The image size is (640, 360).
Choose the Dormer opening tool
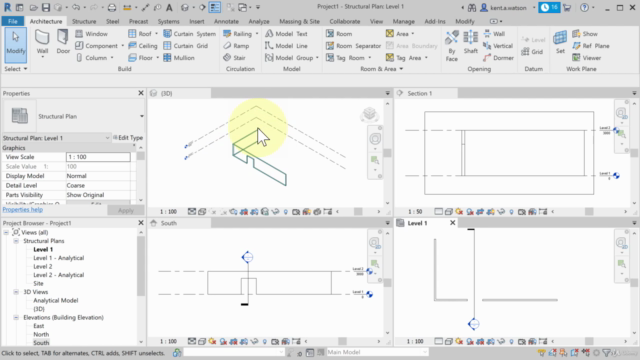pyautogui.click(x=498, y=58)
